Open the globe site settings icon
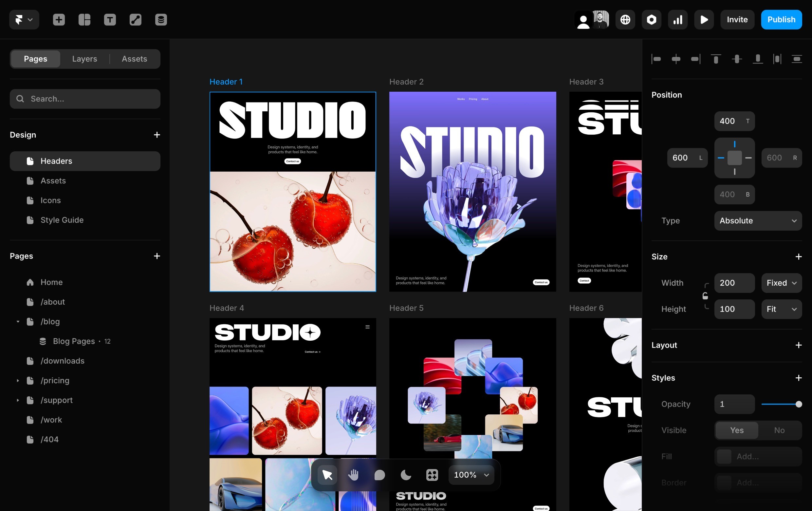Image resolution: width=812 pixels, height=511 pixels. tap(625, 20)
